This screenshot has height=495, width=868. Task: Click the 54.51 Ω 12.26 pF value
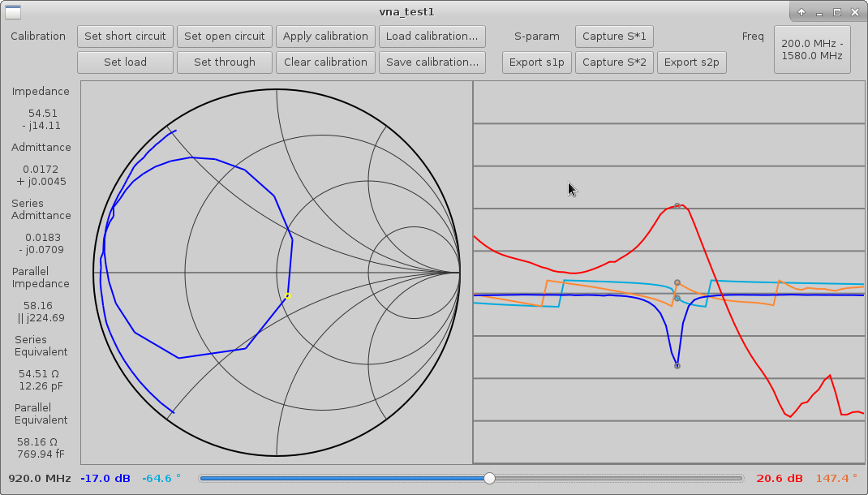41,380
